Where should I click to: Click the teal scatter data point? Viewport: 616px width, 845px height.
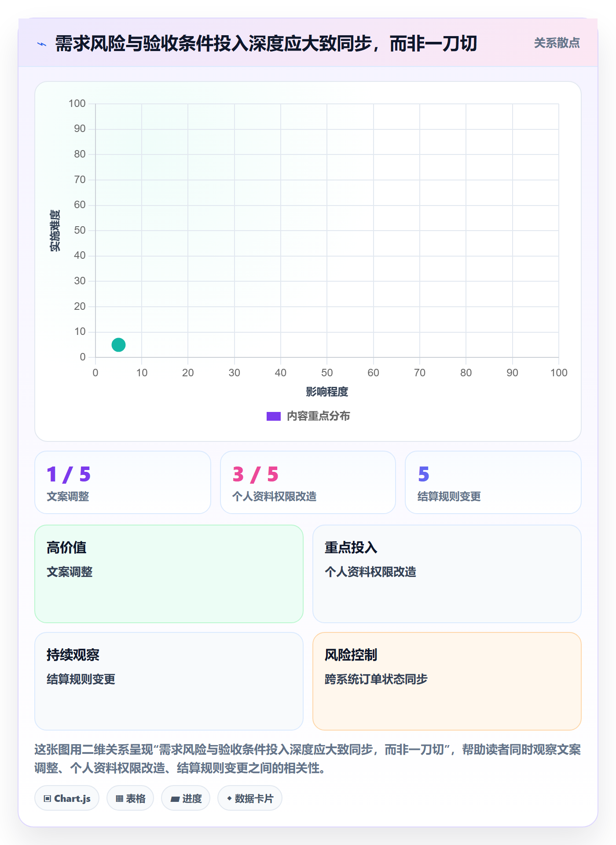(118, 345)
